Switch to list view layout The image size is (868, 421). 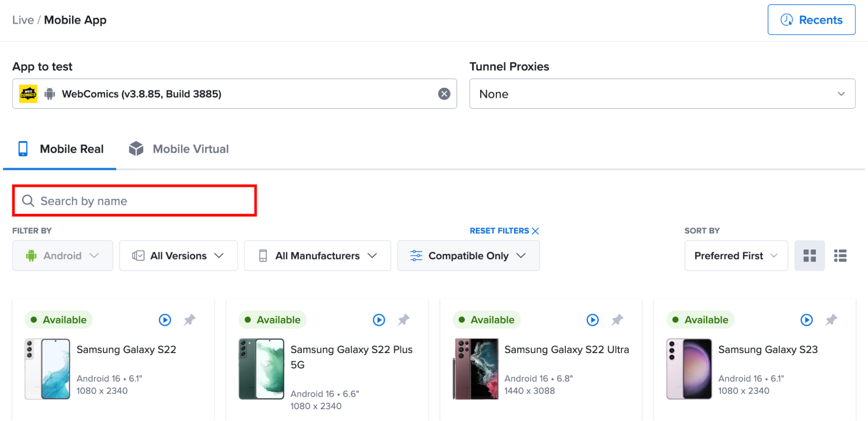[840, 256]
